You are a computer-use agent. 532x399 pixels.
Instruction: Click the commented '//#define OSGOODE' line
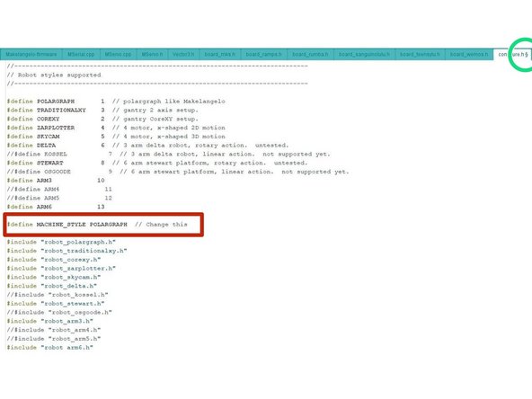178,172
